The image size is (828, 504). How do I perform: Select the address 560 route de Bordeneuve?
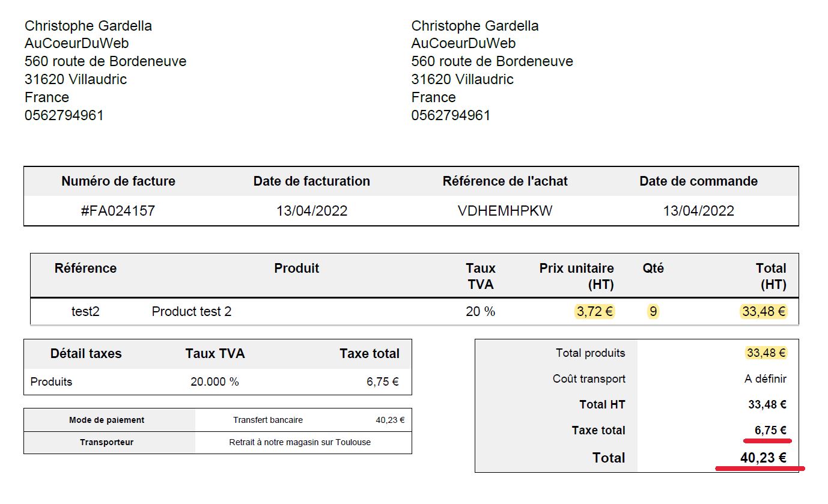pyautogui.click(x=106, y=61)
